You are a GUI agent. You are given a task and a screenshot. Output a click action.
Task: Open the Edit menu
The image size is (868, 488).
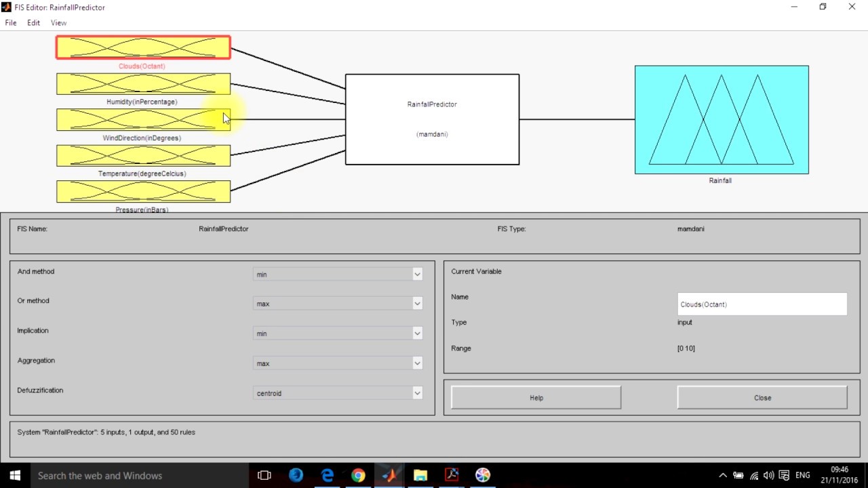click(33, 23)
